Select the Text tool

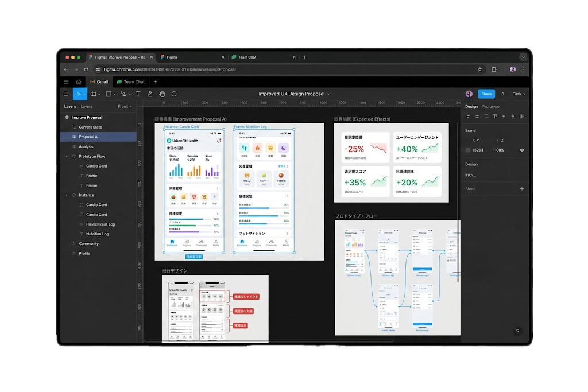(138, 94)
